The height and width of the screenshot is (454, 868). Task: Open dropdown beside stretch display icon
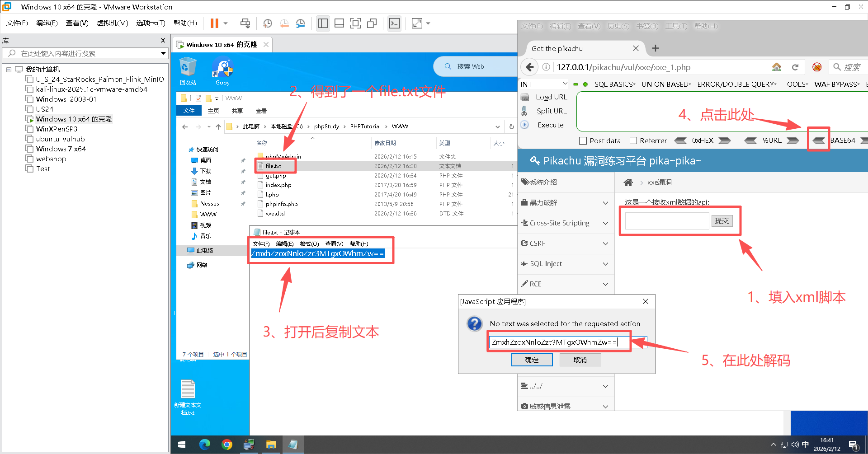point(428,23)
